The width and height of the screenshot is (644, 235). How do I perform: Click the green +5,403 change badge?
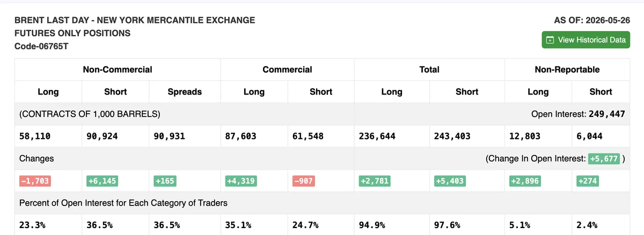coord(449,181)
